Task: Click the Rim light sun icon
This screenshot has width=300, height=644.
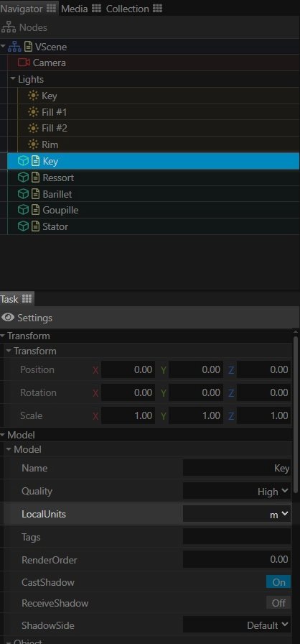Action: [33, 144]
